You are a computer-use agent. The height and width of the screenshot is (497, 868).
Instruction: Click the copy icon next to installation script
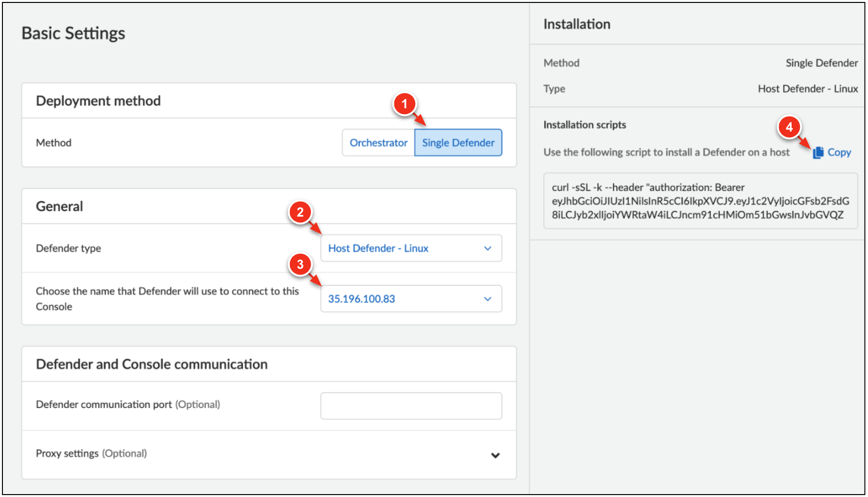pyautogui.click(x=818, y=152)
